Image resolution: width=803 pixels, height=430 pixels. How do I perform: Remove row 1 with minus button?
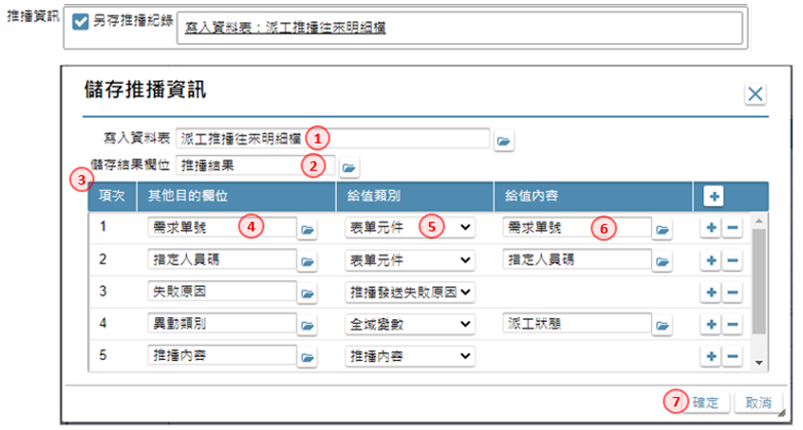coord(732,228)
